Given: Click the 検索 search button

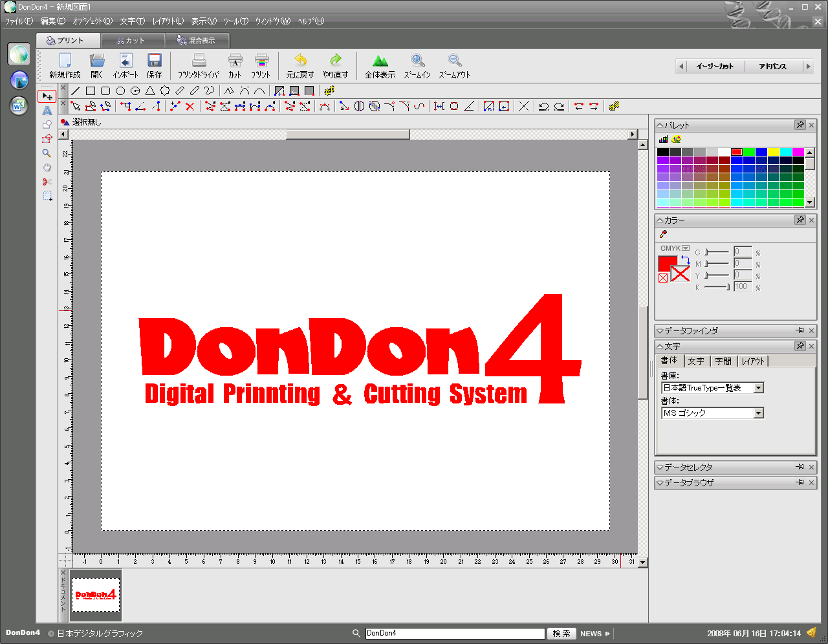Looking at the screenshot, I should (561, 634).
